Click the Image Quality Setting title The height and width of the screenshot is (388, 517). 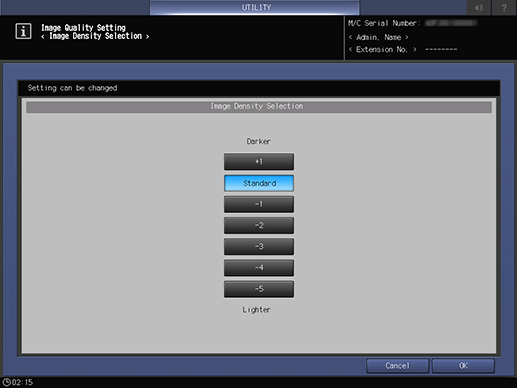(x=83, y=28)
